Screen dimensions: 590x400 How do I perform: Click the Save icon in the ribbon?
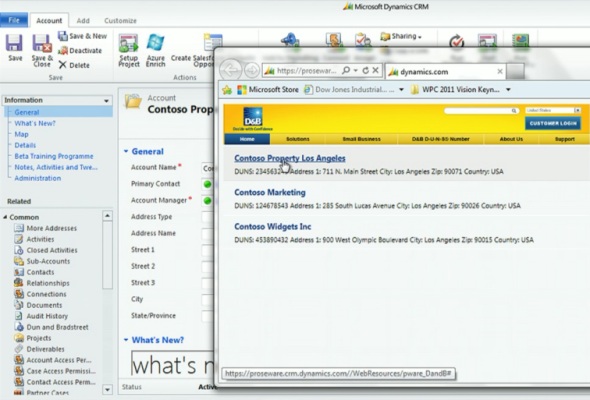[14, 44]
